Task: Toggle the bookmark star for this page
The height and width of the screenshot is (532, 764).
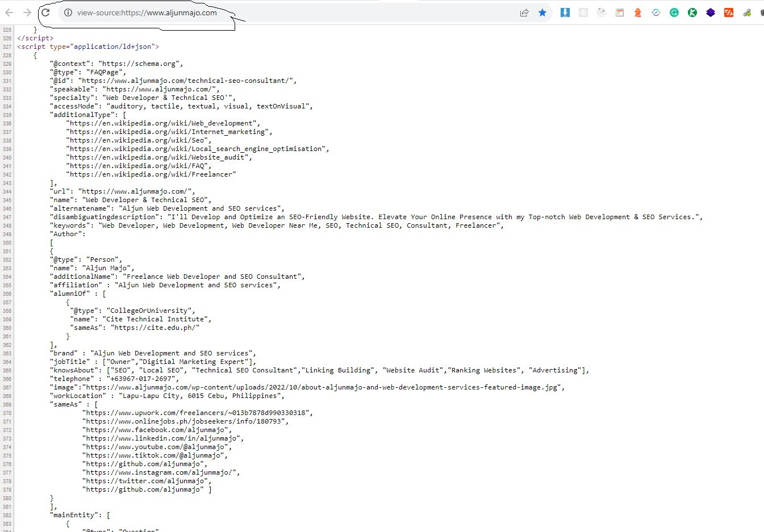Action: coord(542,12)
